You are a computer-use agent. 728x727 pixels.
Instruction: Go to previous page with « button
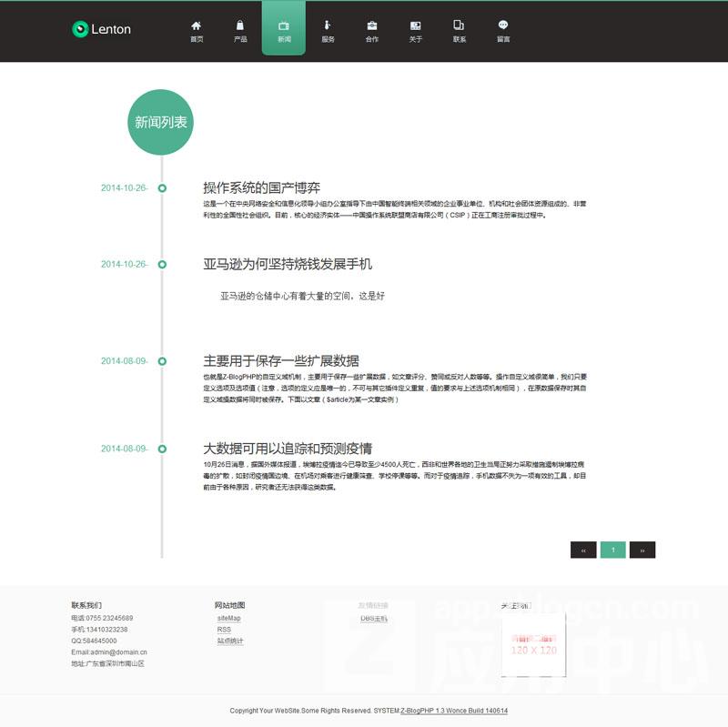tap(583, 550)
